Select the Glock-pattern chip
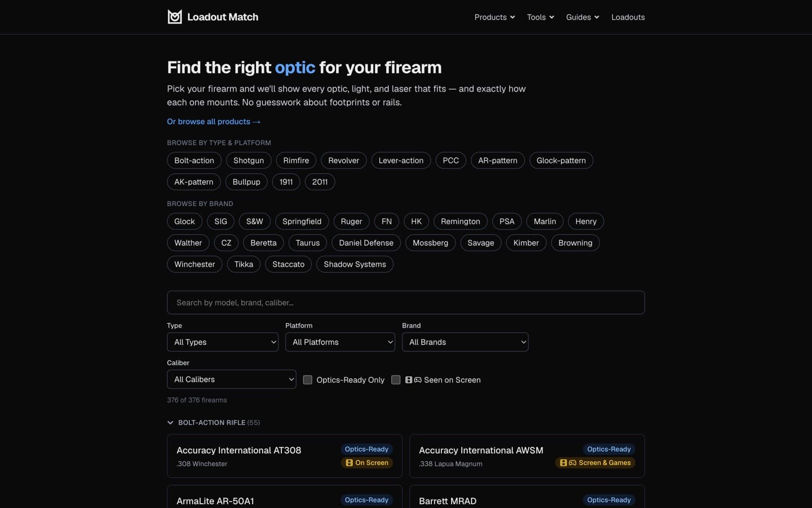Image resolution: width=812 pixels, height=508 pixels. point(561,160)
